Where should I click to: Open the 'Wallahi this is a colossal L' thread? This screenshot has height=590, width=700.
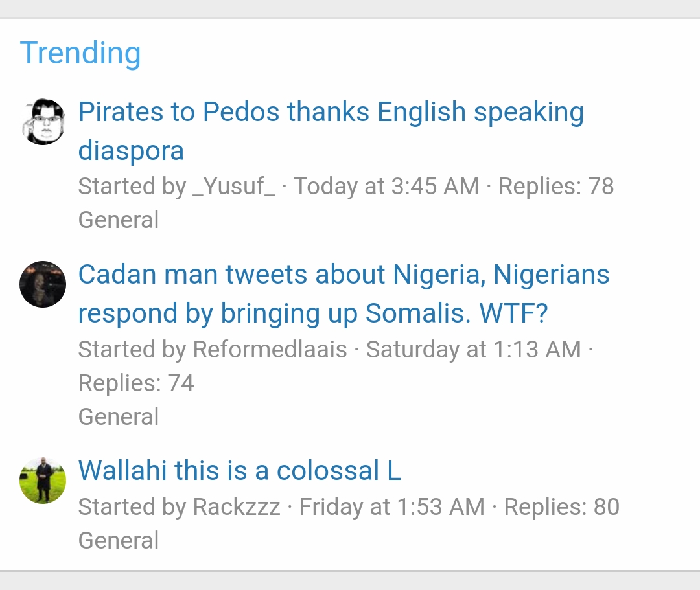[240, 471]
